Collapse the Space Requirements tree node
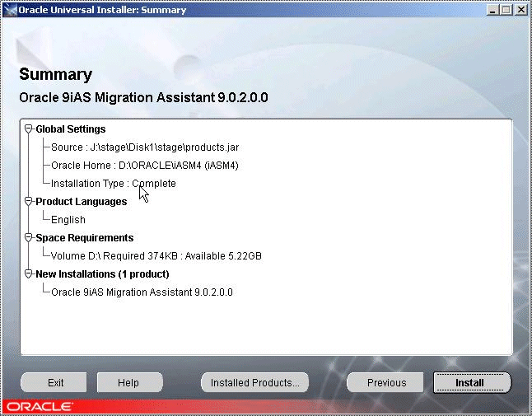Screen dimensions: 532x416 29,237
